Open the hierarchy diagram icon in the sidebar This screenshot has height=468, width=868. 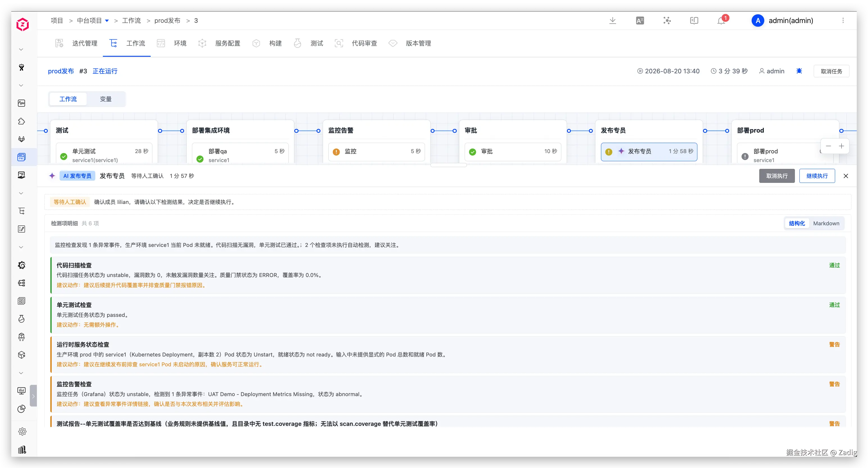(22, 283)
